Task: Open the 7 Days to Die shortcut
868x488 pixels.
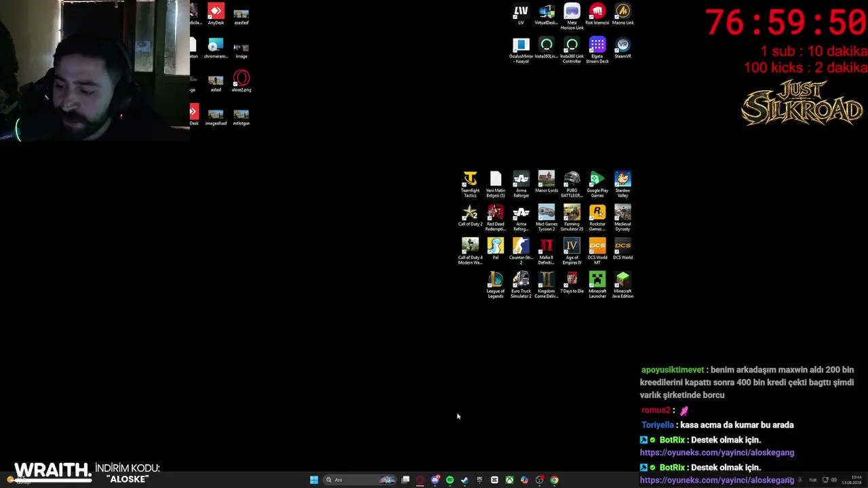Action: 572,283
